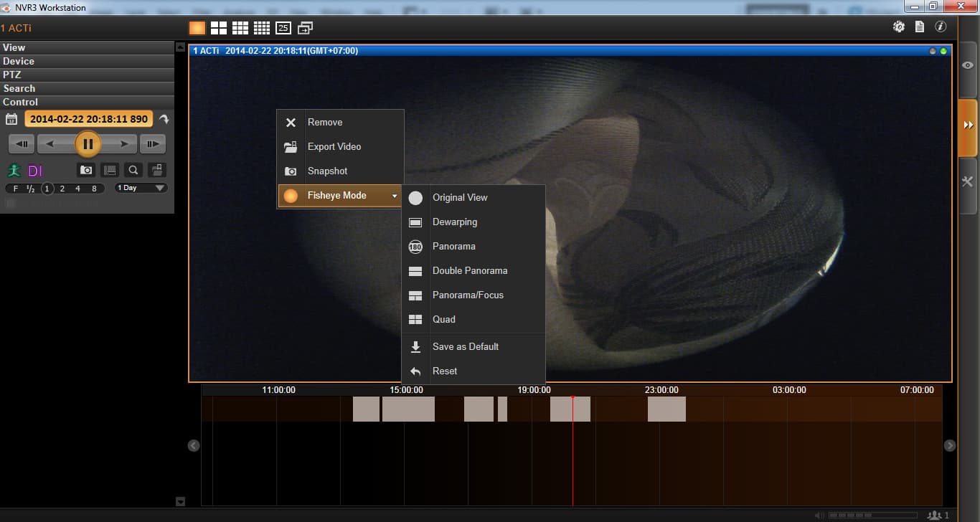
Task: Toggle the green motion detection figure
Action: click(14, 171)
